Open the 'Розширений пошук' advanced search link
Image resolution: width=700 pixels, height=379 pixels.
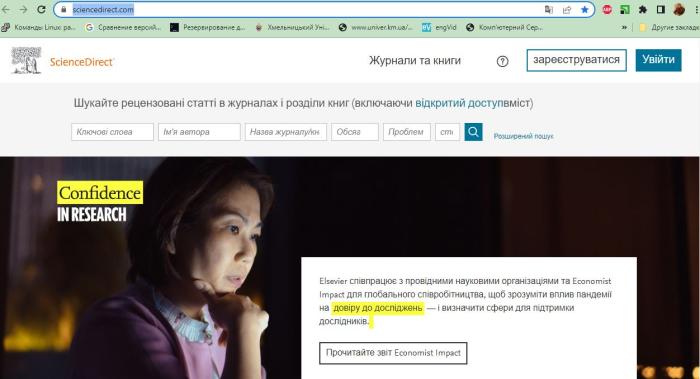[523, 136]
